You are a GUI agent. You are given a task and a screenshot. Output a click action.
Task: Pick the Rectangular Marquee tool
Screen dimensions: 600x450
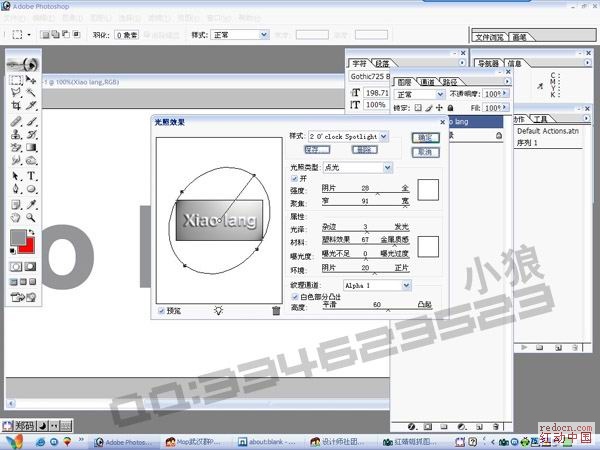coord(15,80)
